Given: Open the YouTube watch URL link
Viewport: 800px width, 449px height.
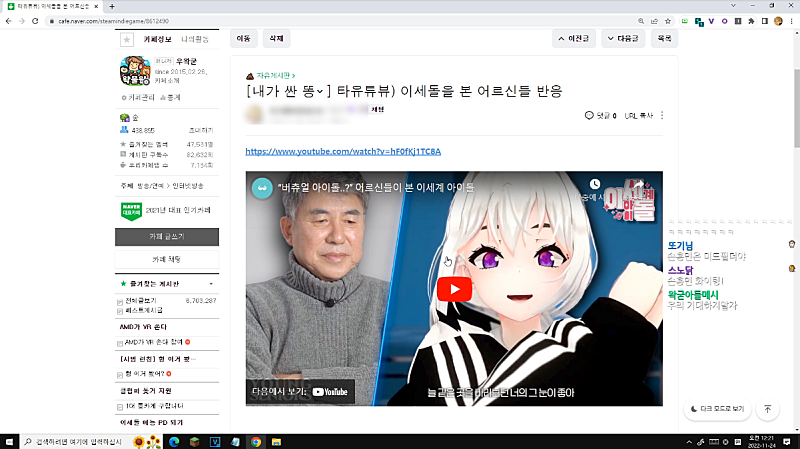Looking at the screenshot, I should (343, 151).
